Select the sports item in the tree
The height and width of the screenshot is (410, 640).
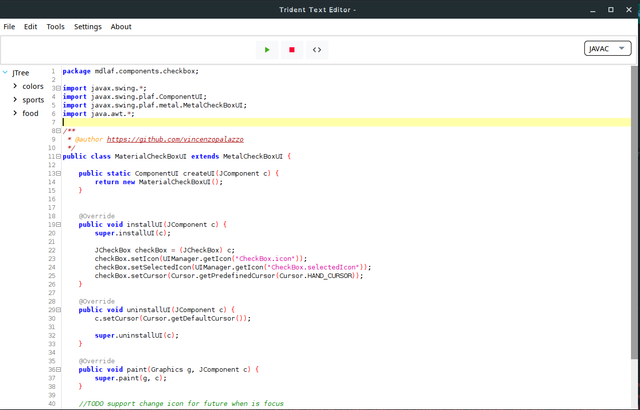(x=33, y=100)
